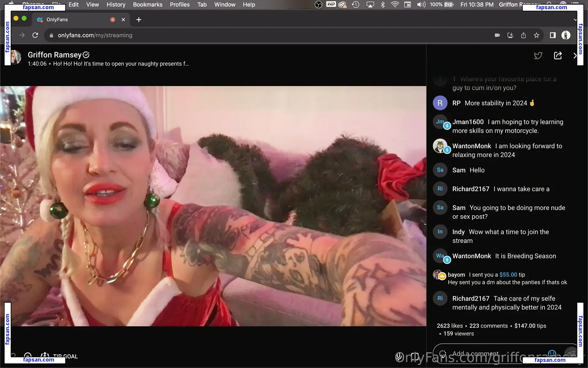Click WantonMonk name on Breeding Season comment

coord(472,256)
